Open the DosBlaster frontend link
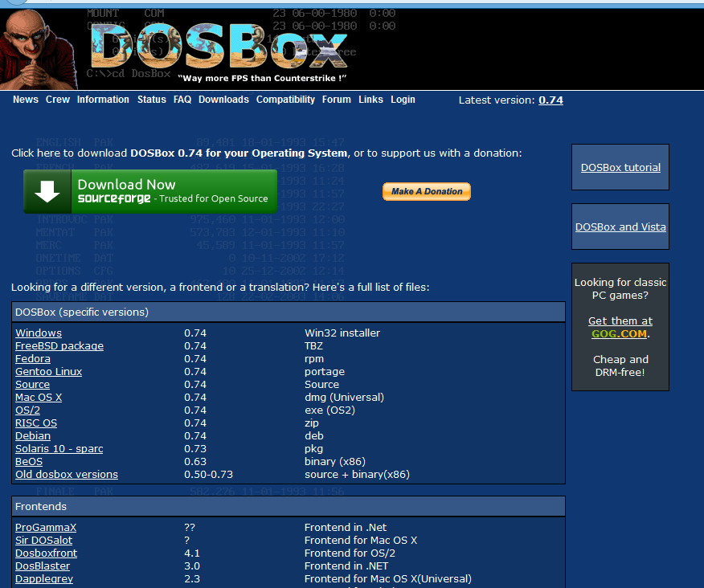 coord(43,566)
